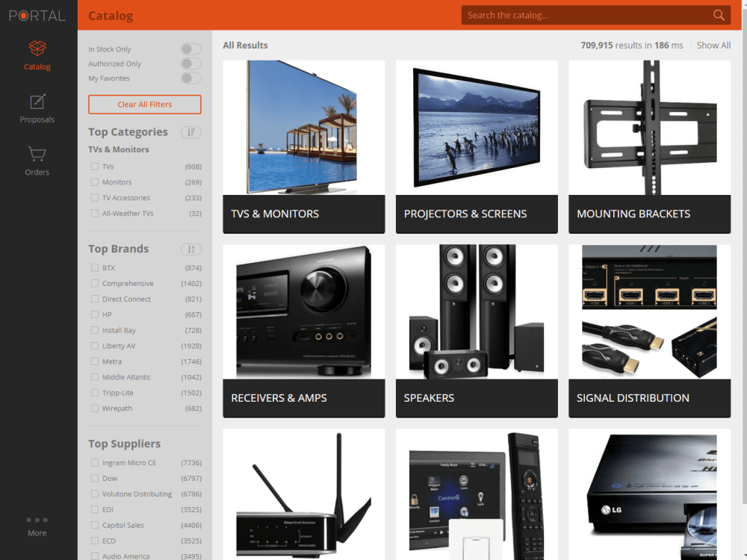Viewport: 747px width, 560px height.
Task: Check the Middle Atlantic brand filter
Action: tap(95, 377)
